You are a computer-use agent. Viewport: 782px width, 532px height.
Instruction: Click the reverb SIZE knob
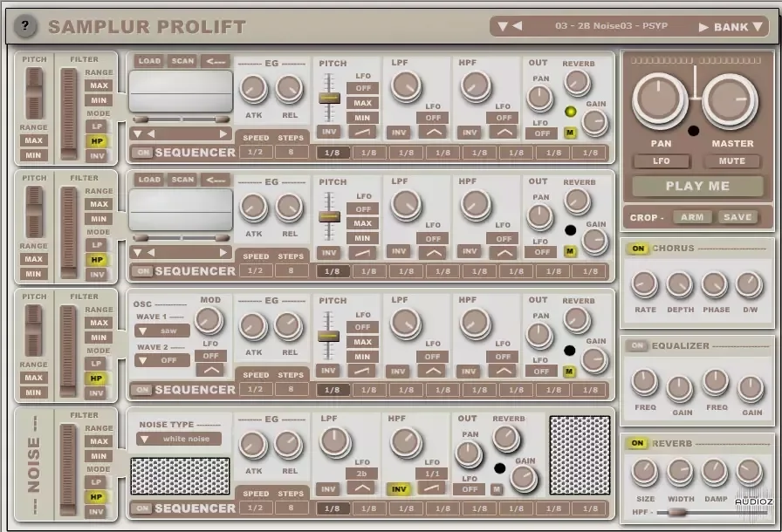coord(645,472)
